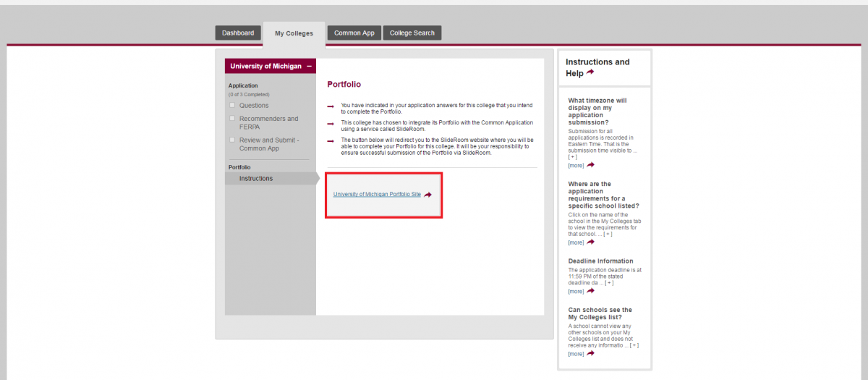The image size is (868, 380).
Task: Click the [more] arrow under timezone question
Action: click(x=590, y=165)
